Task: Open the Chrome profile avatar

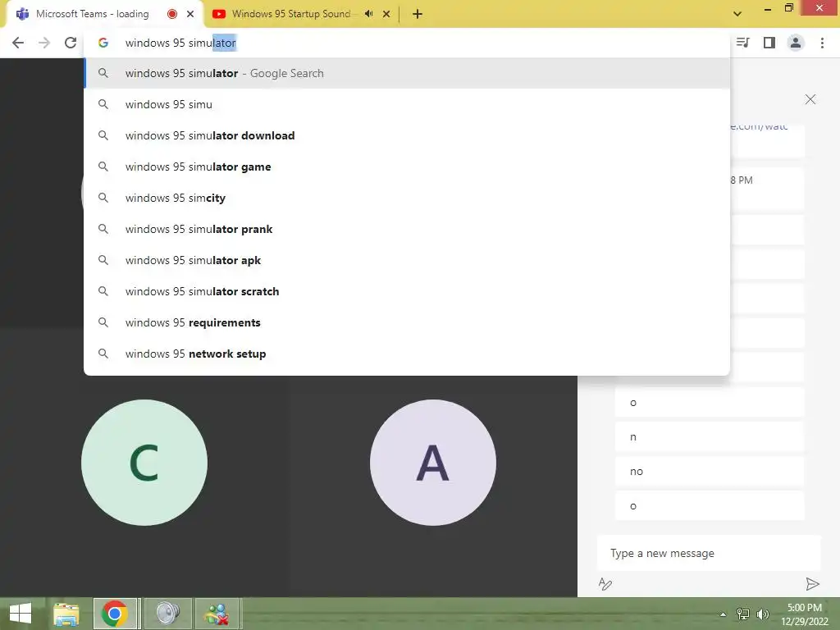Action: [x=796, y=43]
